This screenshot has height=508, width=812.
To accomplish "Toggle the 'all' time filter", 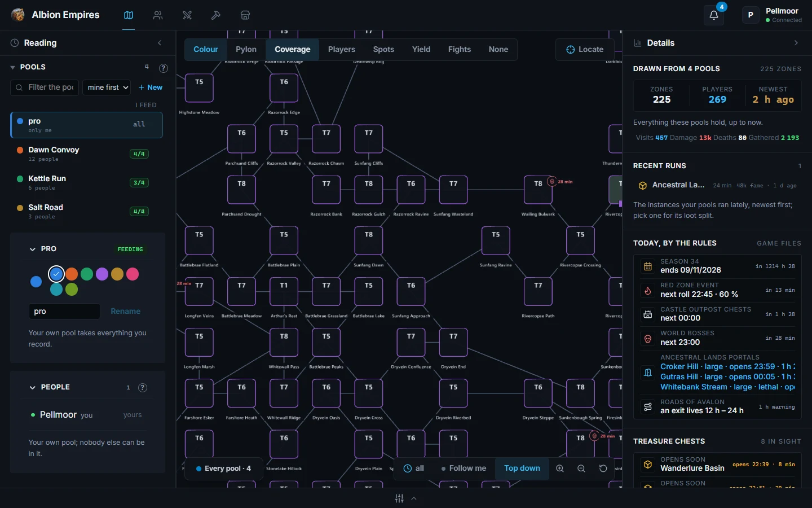I will (414, 468).
